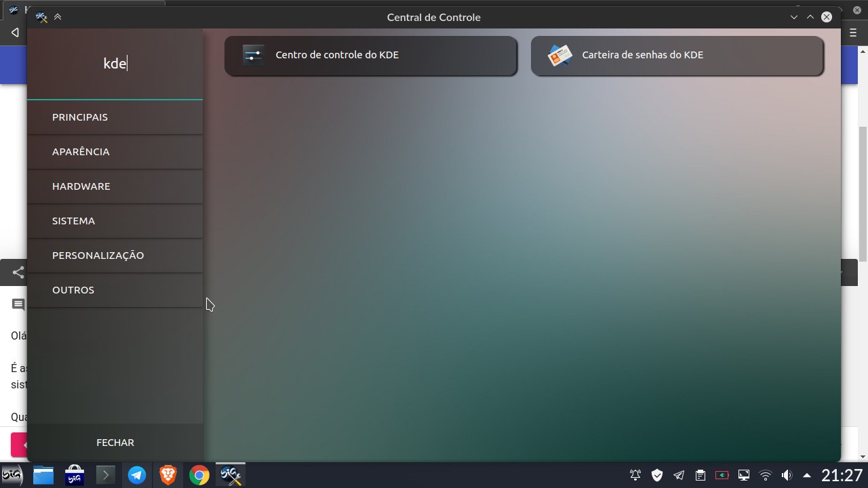This screenshot has height=488, width=868.
Task: Click browser back arrow behind the window
Action: (15, 33)
